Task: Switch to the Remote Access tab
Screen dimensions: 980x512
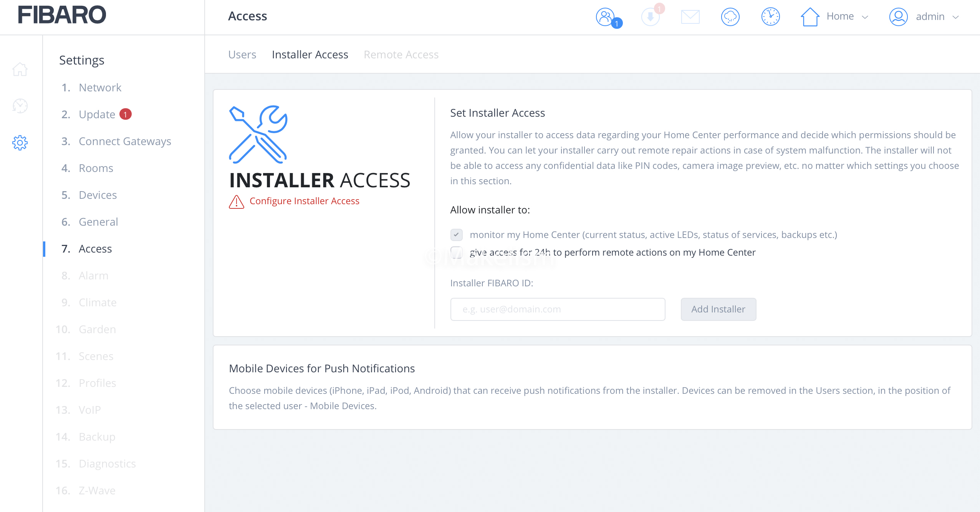Action: (401, 55)
